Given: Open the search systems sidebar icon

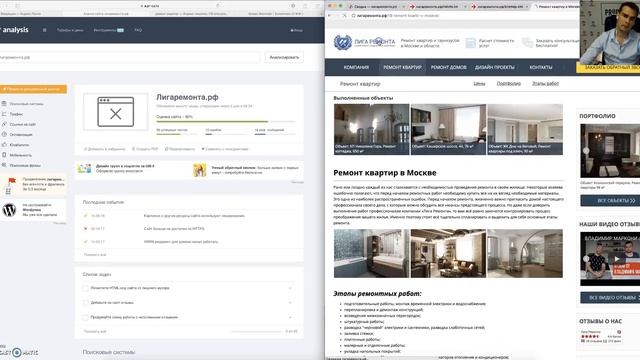Looking at the screenshot, I should tap(4, 104).
